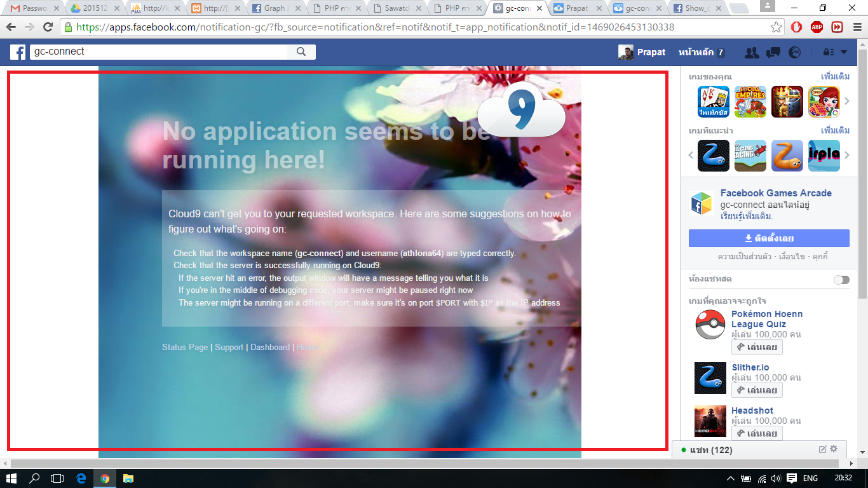868x488 pixels.
Task: Open the Prapat profile link
Action: (642, 52)
